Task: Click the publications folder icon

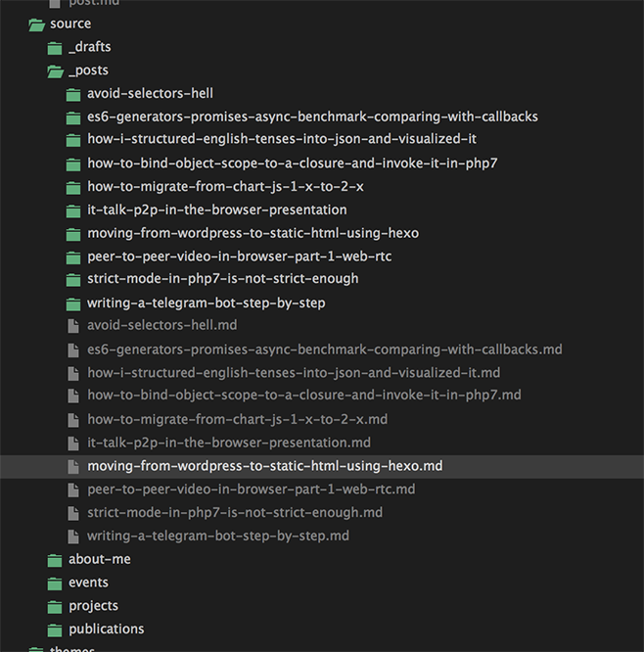Action: pyautogui.click(x=55, y=629)
